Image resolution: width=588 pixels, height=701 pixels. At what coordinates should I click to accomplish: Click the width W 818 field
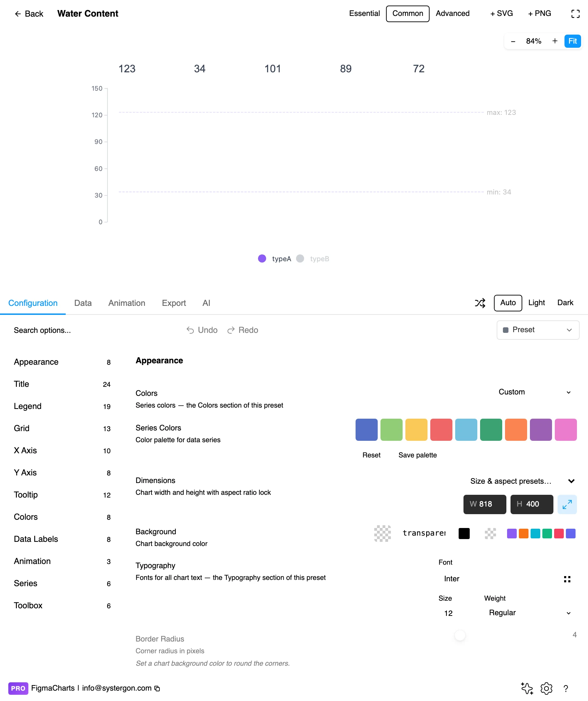point(485,504)
